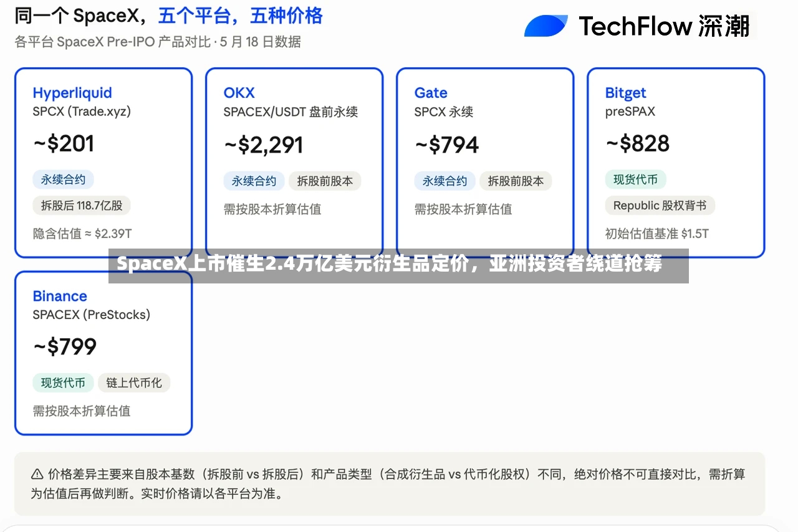Viewport: 798px width, 532px height.
Task: Select the Gate 永续合约 tag
Action: (x=445, y=181)
